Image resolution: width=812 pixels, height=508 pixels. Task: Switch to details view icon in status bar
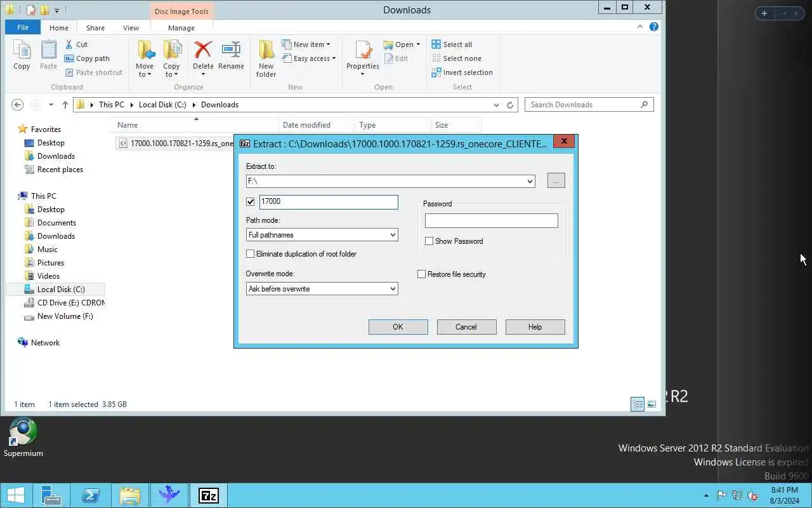tap(638, 404)
